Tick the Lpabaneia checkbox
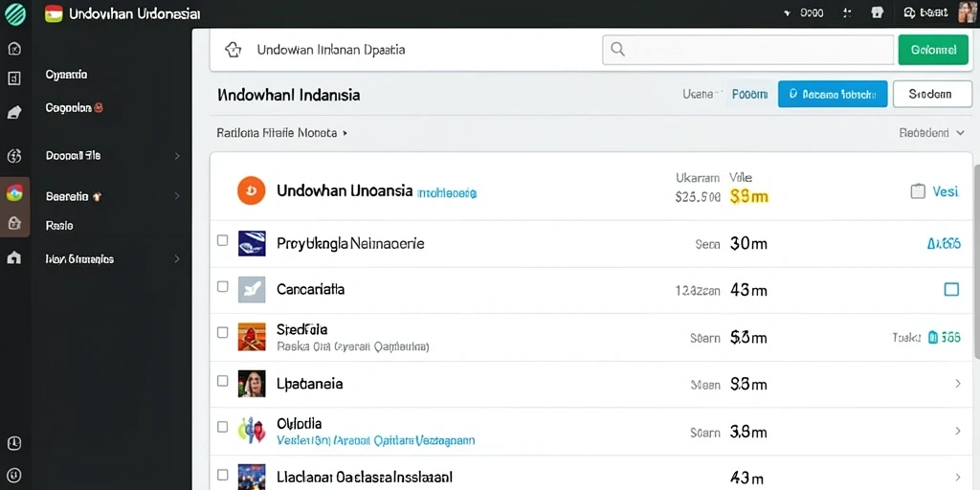This screenshot has width=980, height=490. [222, 380]
